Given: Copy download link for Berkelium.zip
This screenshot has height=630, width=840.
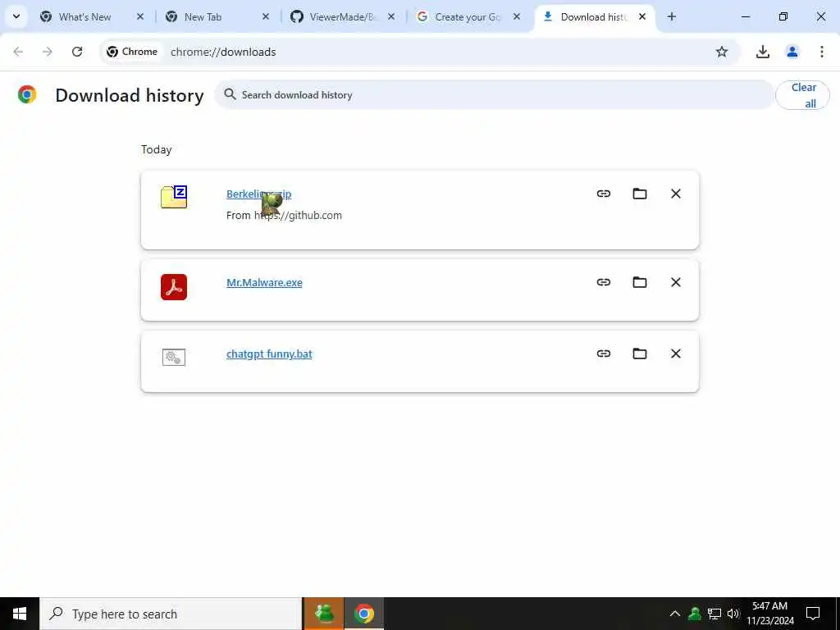Looking at the screenshot, I should tap(603, 194).
